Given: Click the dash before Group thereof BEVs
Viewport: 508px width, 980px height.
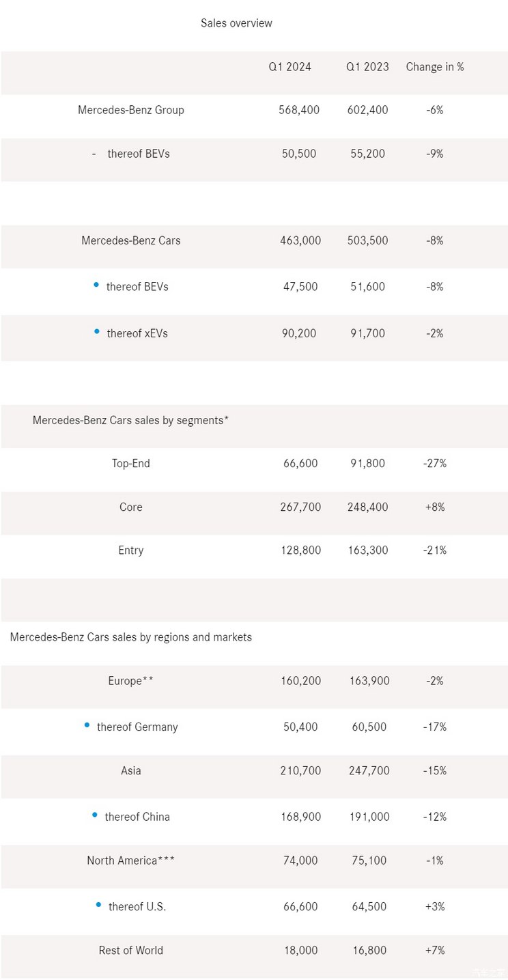Looking at the screenshot, I should pos(94,154).
